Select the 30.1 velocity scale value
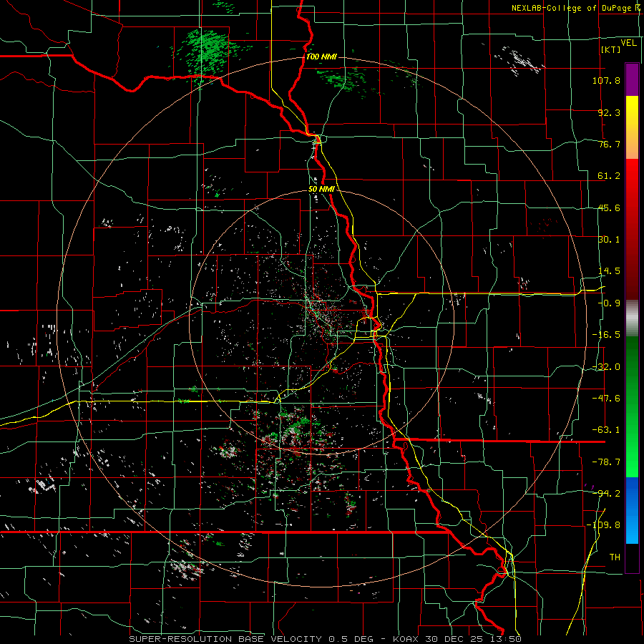644x644 pixels. 609,240
